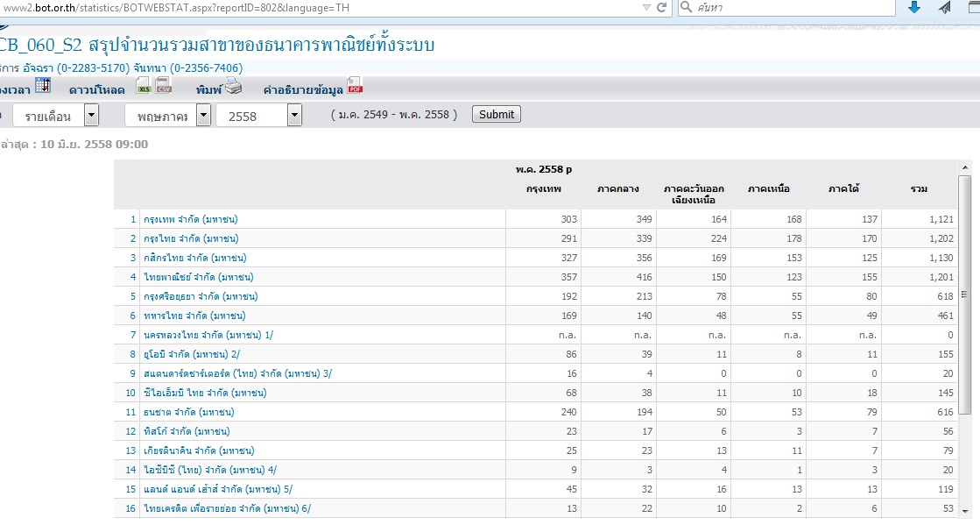This screenshot has width=980, height=525.
Task: Click total value 1,202 for กรุงไทย
Action: pos(941,239)
